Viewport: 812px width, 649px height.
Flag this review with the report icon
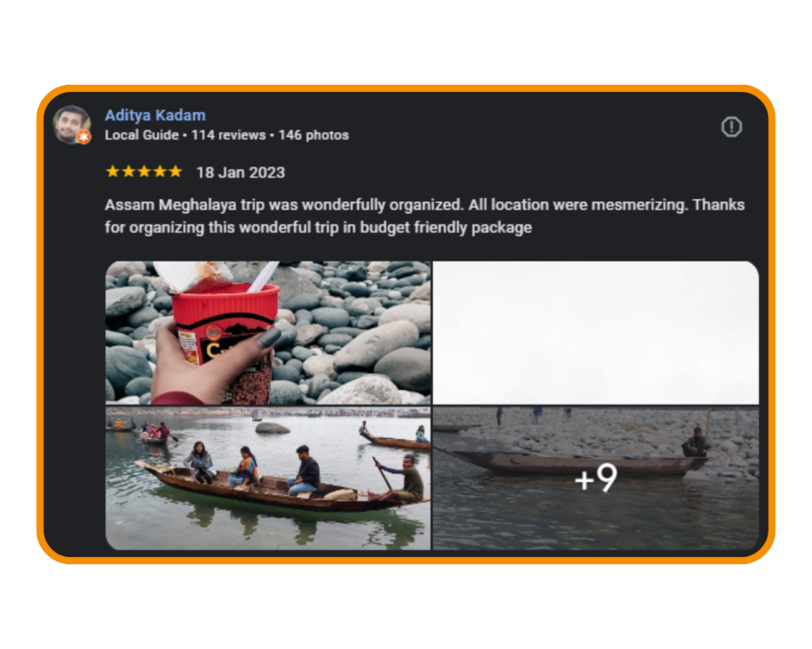point(731,127)
